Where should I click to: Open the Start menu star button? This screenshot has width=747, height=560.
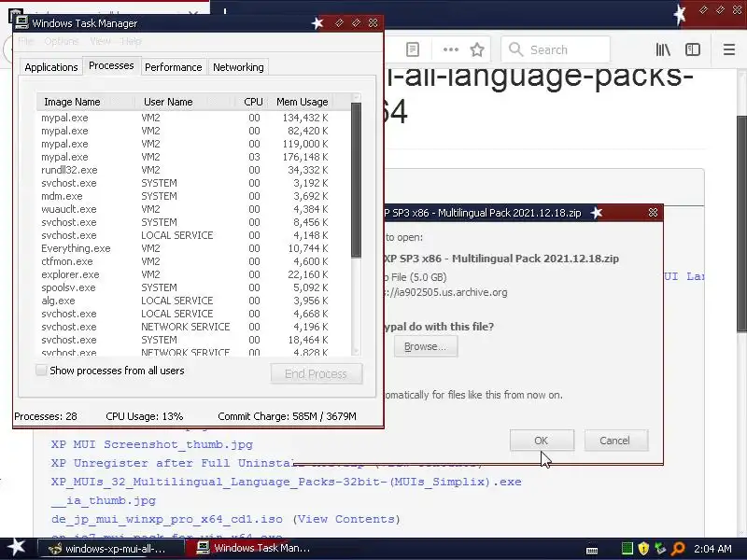(x=16, y=548)
